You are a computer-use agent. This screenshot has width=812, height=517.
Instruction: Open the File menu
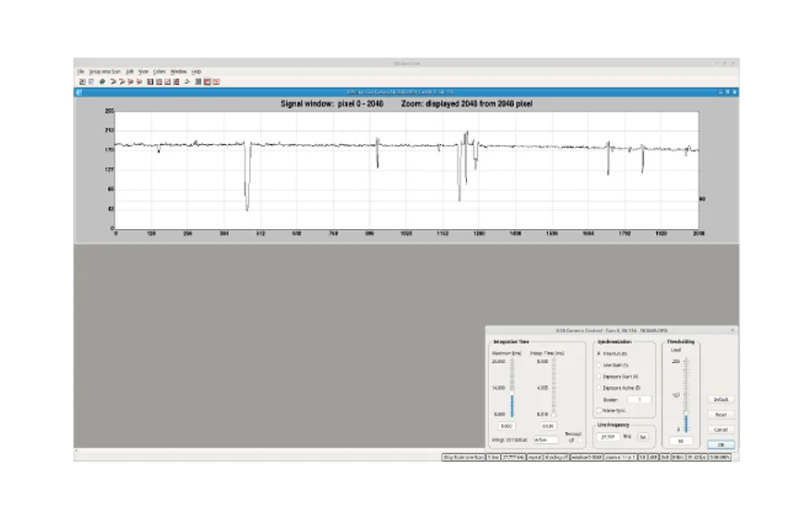click(80, 71)
